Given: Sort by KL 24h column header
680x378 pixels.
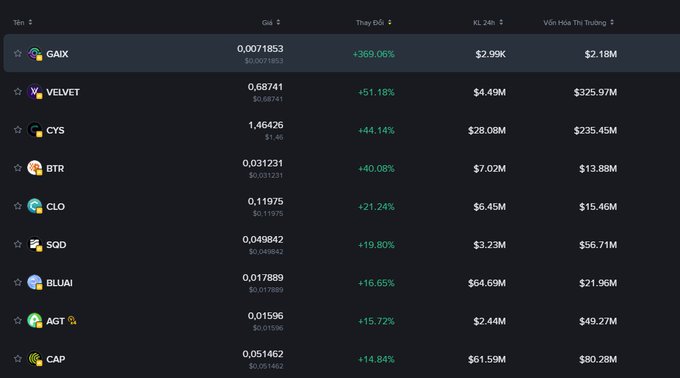Looking at the screenshot, I should [x=488, y=23].
